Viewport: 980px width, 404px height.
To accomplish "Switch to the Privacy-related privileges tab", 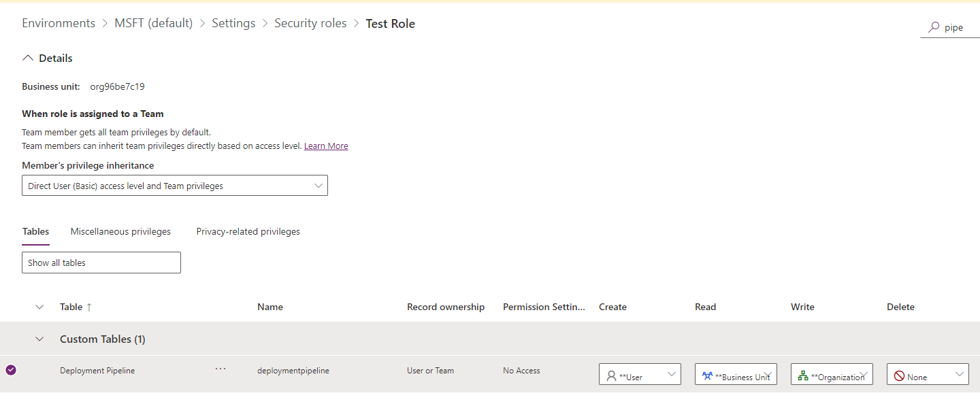I will coord(248,231).
